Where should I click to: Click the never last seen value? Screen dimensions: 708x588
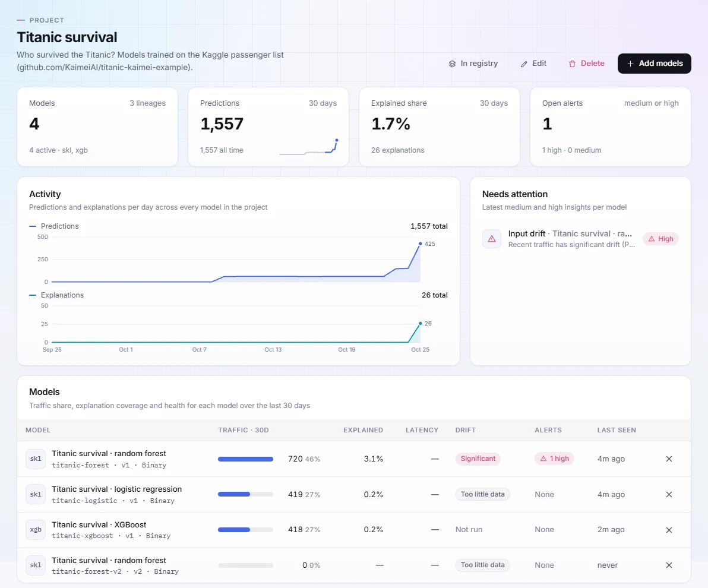click(x=607, y=565)
